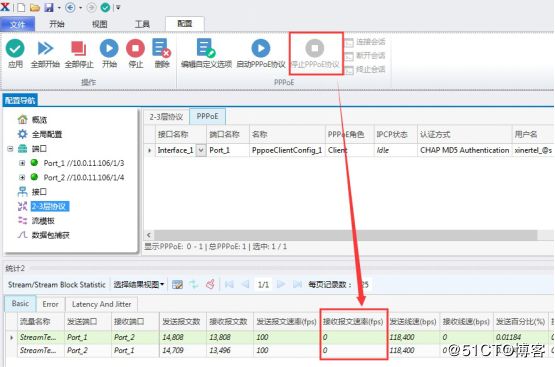
Task: Select the Error statistics tab
Action: pyautogui.click(x=50, y=304)
